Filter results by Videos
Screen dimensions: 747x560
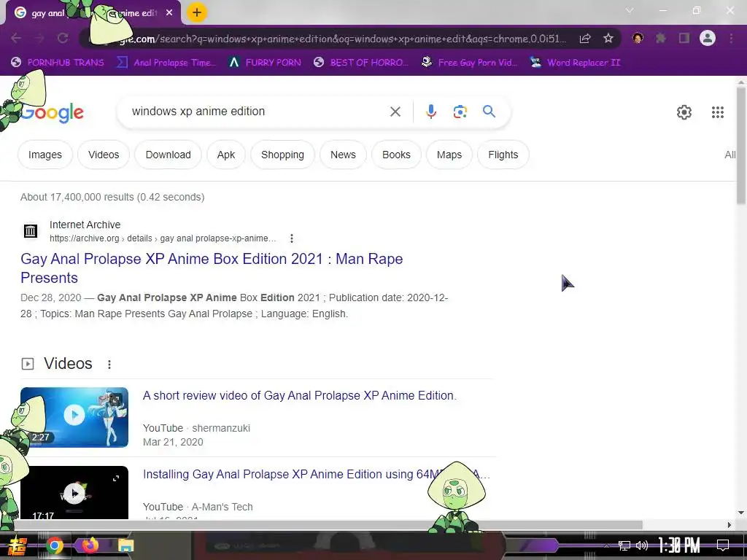(104, 155)
